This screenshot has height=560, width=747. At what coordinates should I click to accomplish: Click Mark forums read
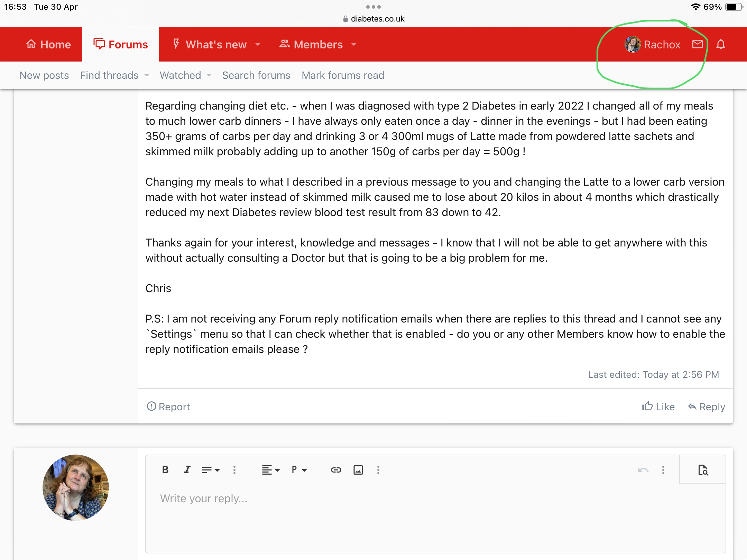point(343,75)
